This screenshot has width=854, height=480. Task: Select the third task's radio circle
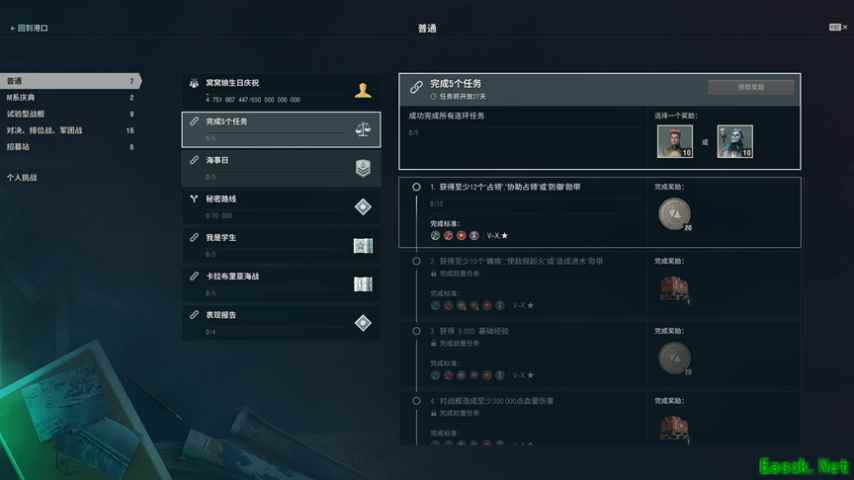pyautogui.click(x=416, y=331)
